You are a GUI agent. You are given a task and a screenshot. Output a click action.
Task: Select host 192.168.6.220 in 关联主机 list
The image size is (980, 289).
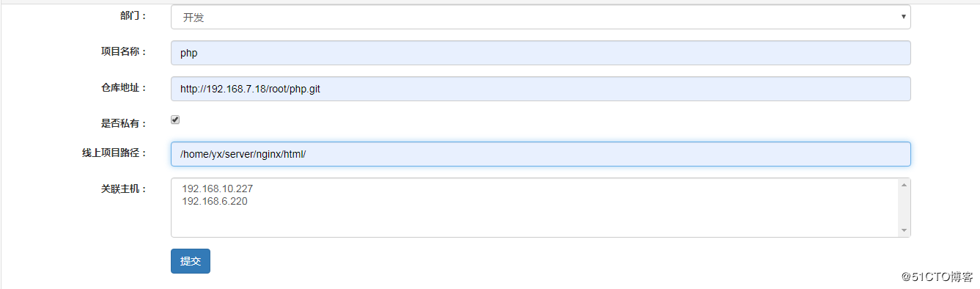pos(215,201)
